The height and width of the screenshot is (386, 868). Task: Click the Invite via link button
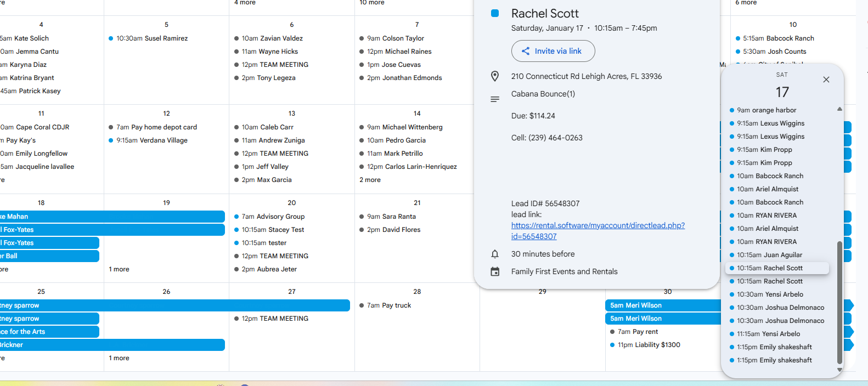point(553,51)
